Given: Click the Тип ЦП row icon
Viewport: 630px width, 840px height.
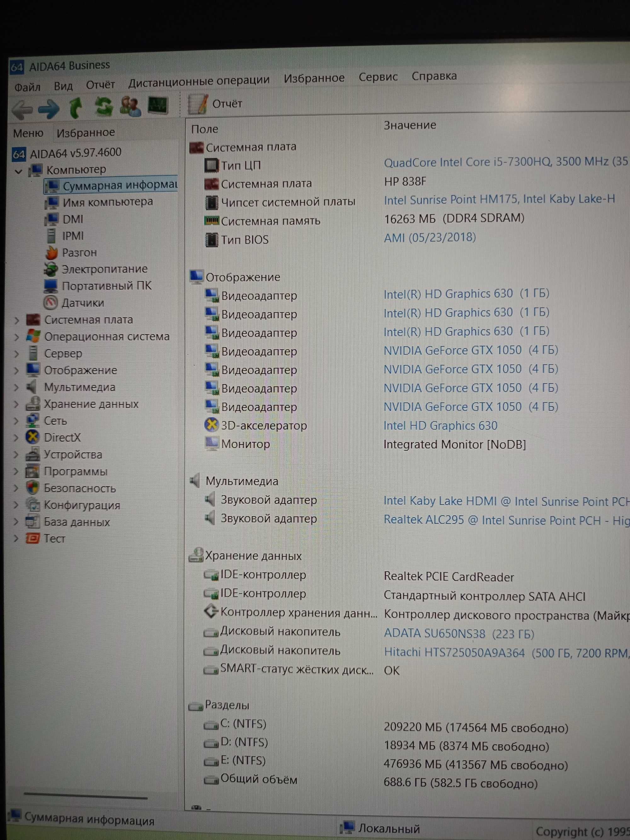Looking at the screenshot, I should (x=211, y=165).
